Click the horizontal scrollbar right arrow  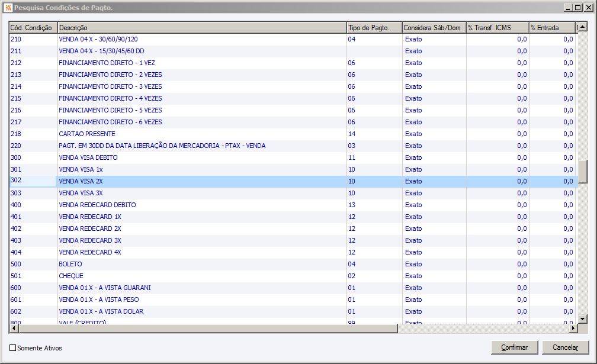coord(573,328)
